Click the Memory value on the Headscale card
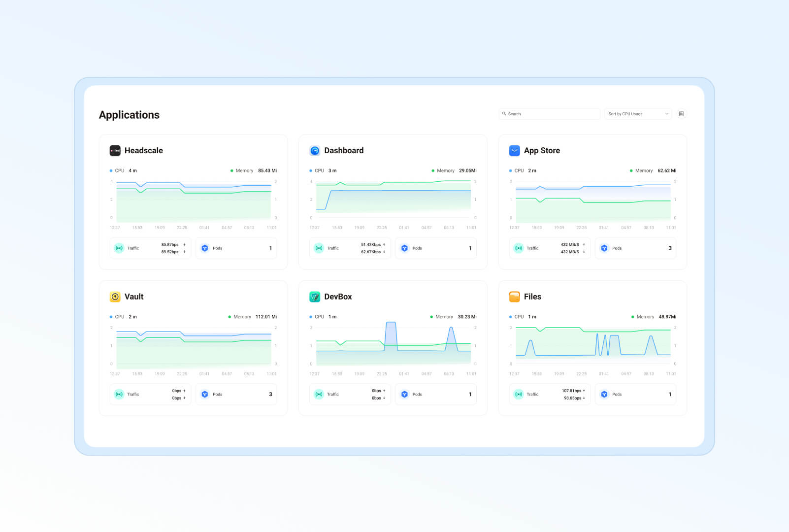This screenshot has width=789, height=532. pyautogui.click(x=267, y=170)
